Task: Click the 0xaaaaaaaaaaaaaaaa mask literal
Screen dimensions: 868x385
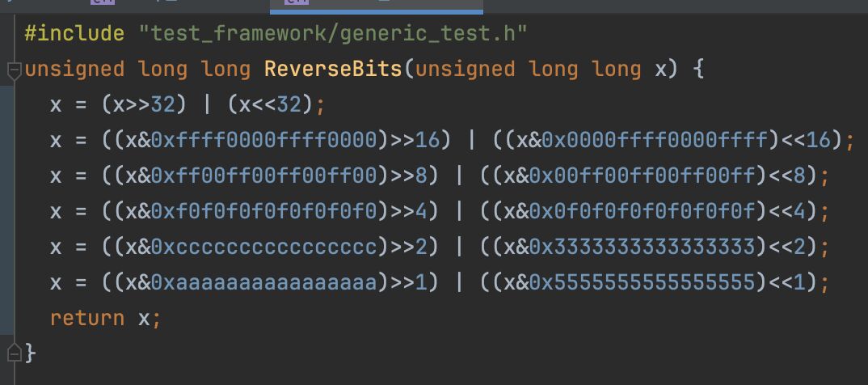Action: [x=264, y=282]
